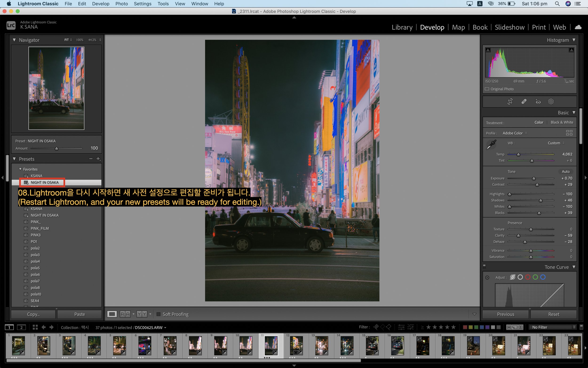The width and height of the screenshot is (588, 368).
Task: Toggle highlight clipping indicator in histogram
Action: [571, 50]
